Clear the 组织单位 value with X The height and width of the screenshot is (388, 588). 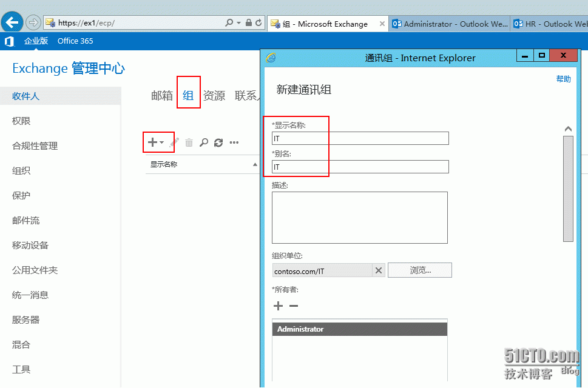click(x=379, y=270)
